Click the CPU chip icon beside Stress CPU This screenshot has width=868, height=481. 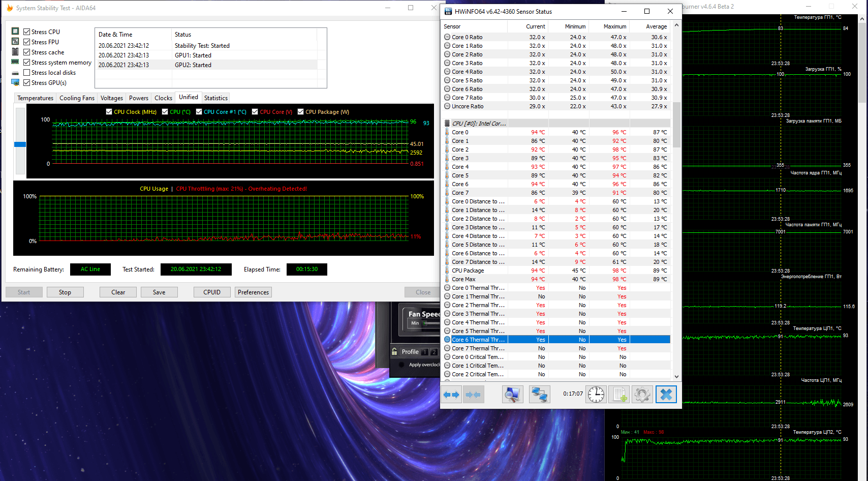point(15,32)
